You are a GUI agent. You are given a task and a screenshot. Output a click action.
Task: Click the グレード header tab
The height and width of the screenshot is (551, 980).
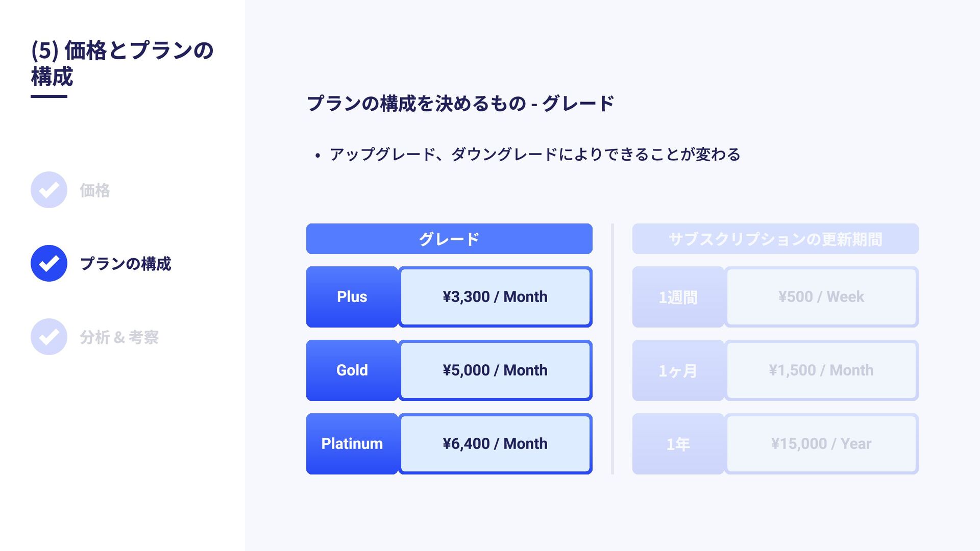click(449, 239)
